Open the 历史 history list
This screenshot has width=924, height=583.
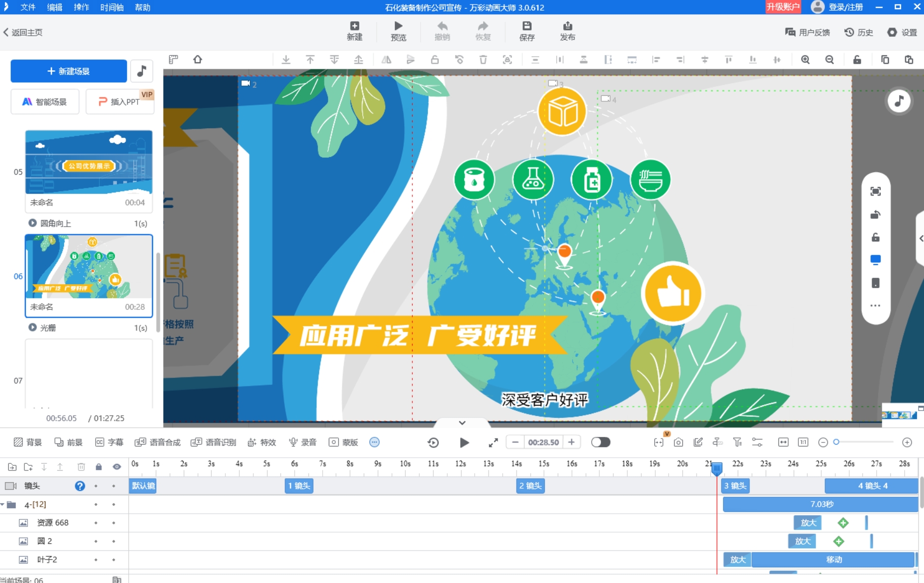point(859,32)
